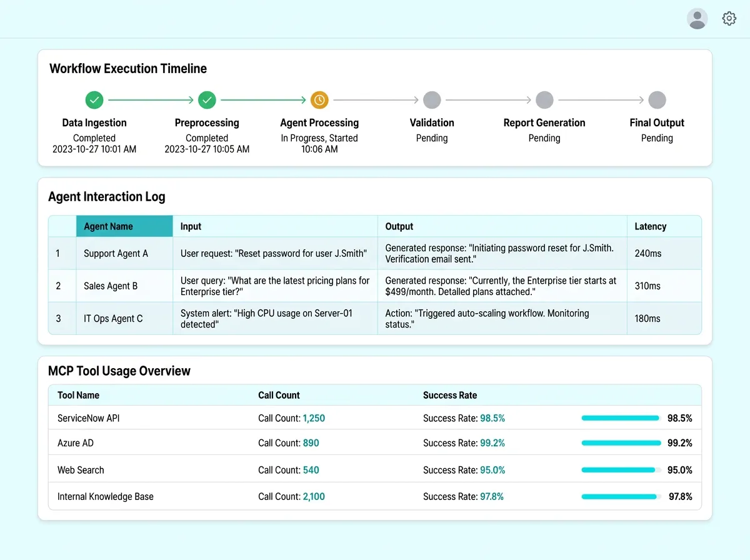Click the Report Generation pending circle icon
The height and width of the screenshot is (560, 750).
tap(544, 100)
